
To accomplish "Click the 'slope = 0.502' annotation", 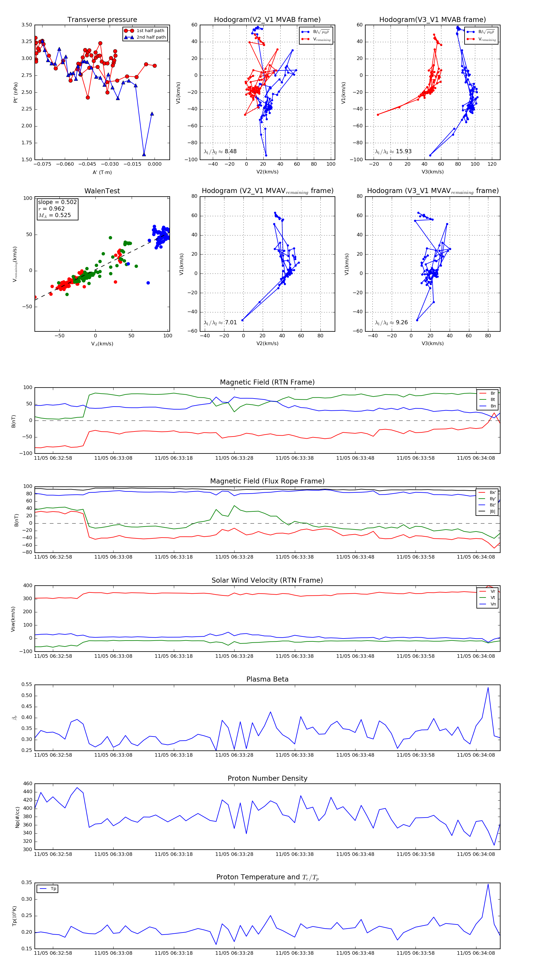I will point(57,202).
